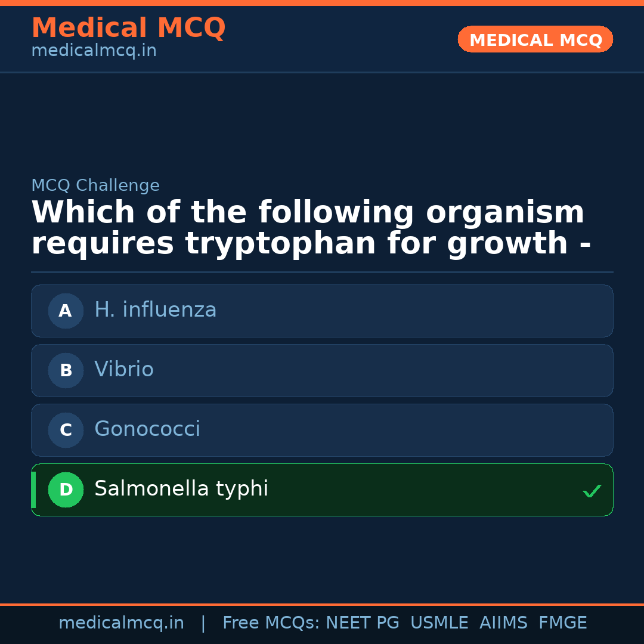The image size is (644, 644).
Task: Click the orange MEDICAL MCQ badge
Action: 535,40
